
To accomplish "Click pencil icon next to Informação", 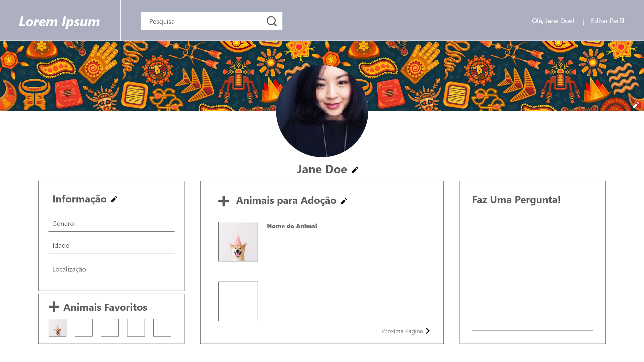I will 114,199.
